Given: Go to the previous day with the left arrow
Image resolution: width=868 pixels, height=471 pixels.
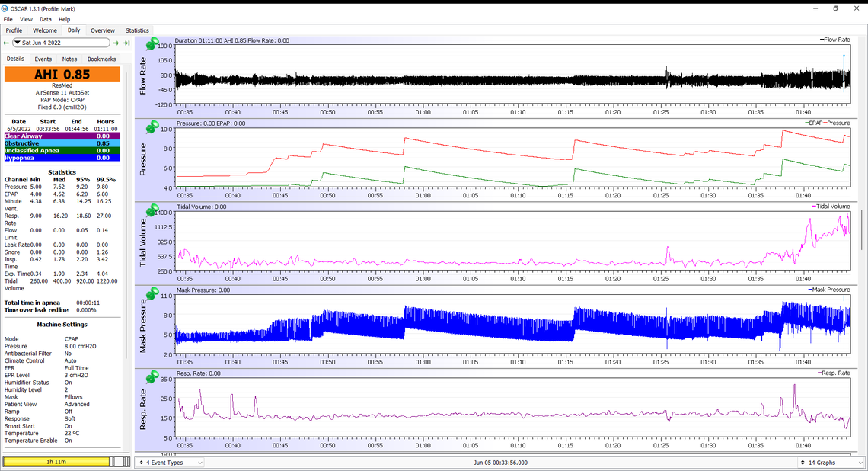Looking at the screenshot, I should (6, 43).
